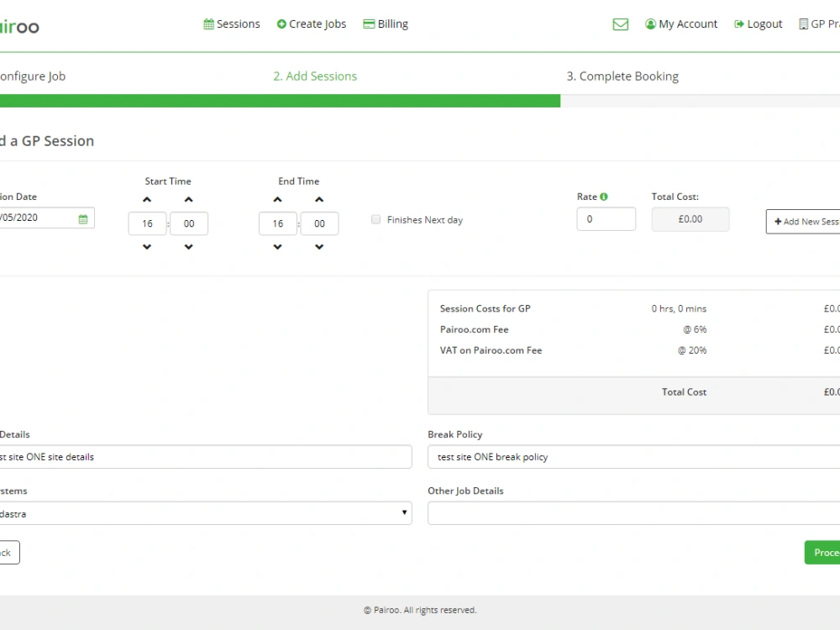
Task: Click the Rate info icon
Action: click(x=604, y=197)
